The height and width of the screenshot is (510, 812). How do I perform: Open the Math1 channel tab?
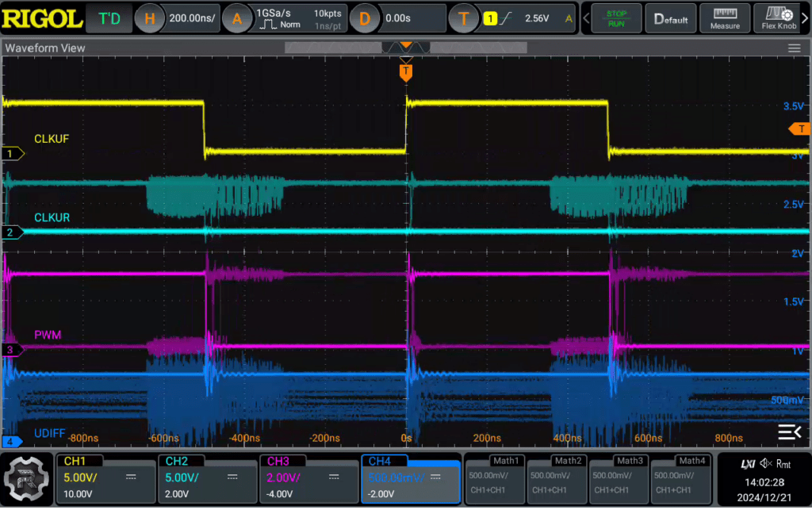click(x=495, y=479)
